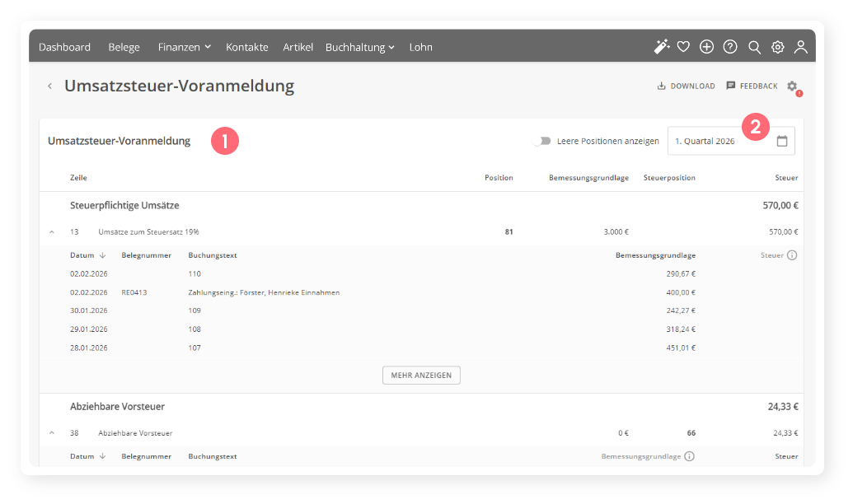
Task: Collapse row 13 Umsätze zum Steuersatz 19%
Action: click(52, 232)
